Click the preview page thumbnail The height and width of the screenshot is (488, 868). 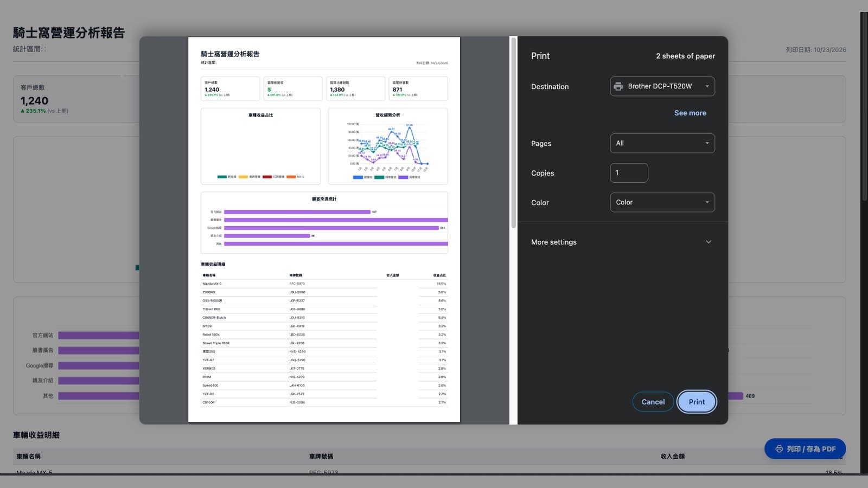pyautogui.click(x=324, y=229)
